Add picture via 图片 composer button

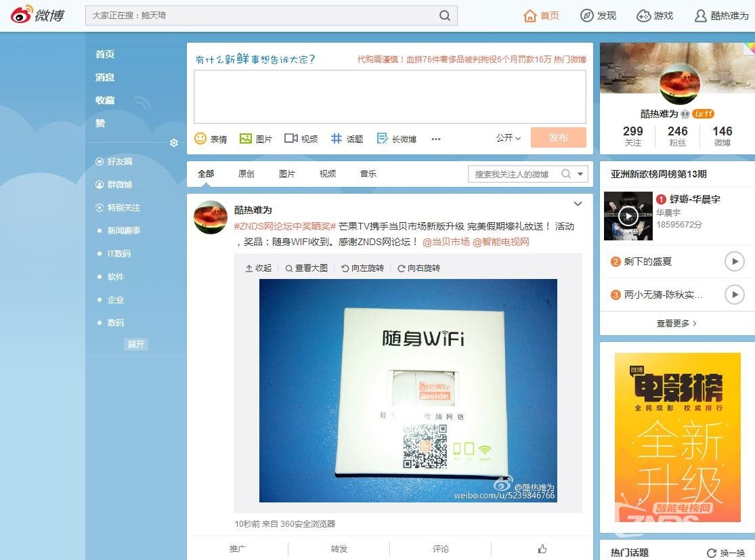click(256, 139)
